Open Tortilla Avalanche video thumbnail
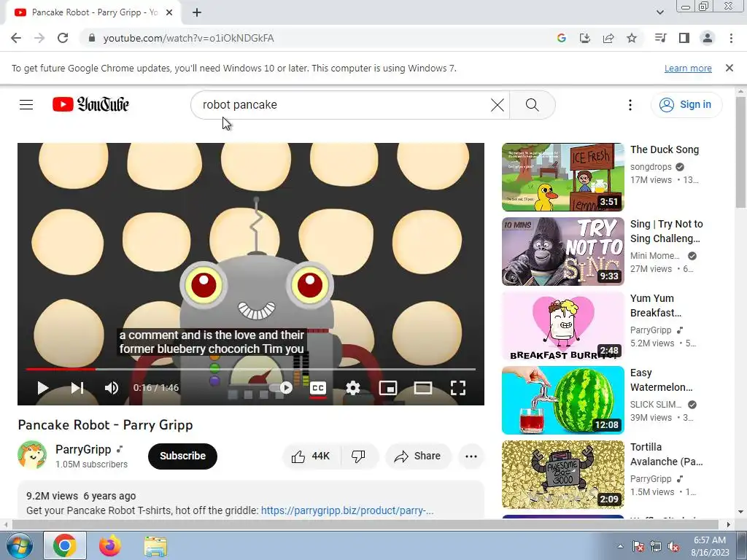 [562, 474]
